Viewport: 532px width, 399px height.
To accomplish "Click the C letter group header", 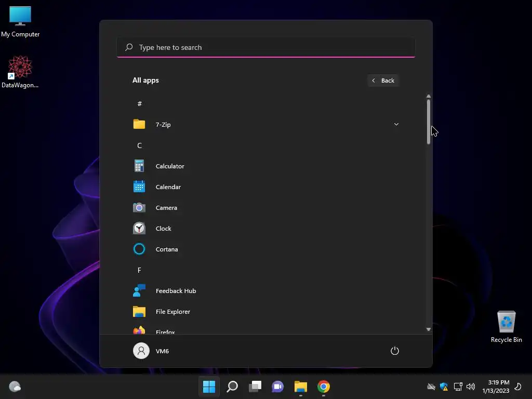I will click(x=139, y=145).
